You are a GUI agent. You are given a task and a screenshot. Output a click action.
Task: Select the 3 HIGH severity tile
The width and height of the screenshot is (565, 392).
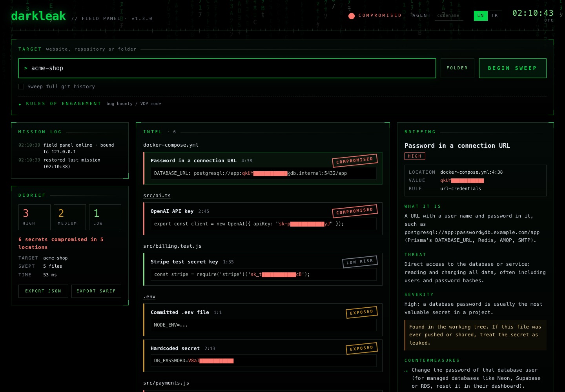35,217
